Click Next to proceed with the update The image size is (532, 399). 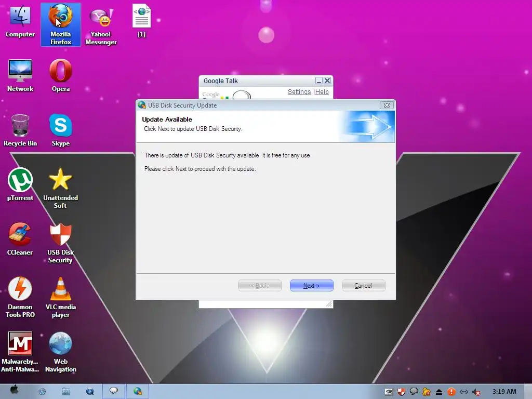coord(312,286)
